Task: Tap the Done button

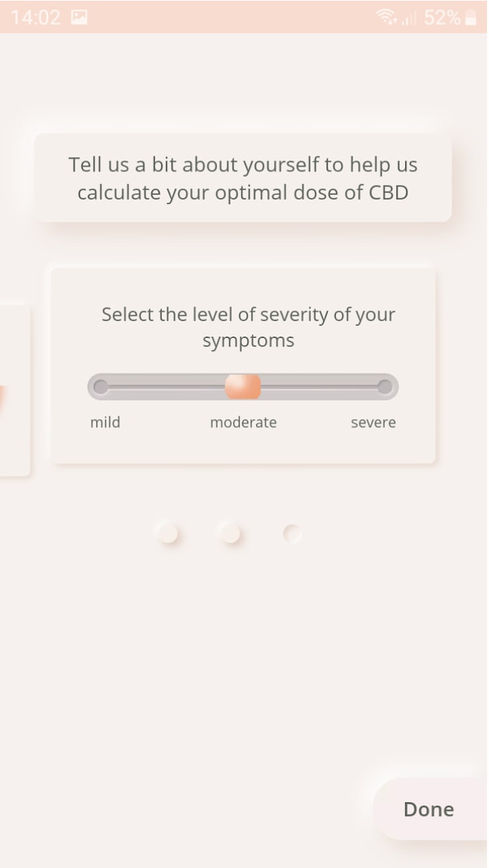Action: [x=429, y=809]
